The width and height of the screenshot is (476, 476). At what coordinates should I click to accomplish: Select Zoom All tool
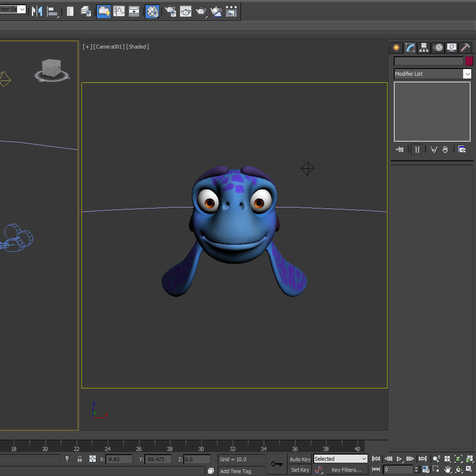(x=447, y=459)
